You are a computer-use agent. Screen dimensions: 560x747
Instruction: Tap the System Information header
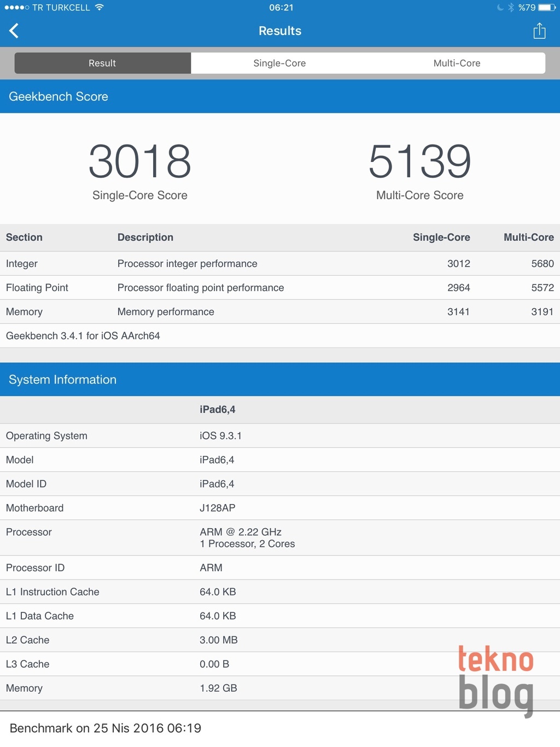click(280, 379)
